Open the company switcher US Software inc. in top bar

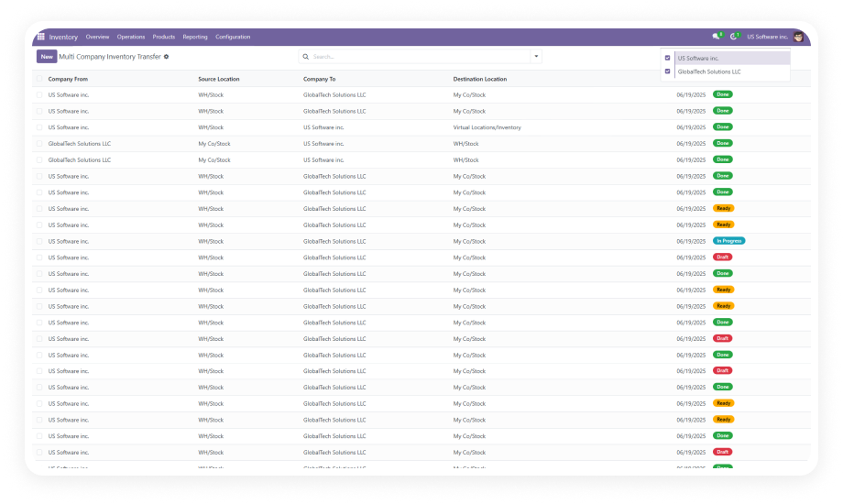click(767, 37)
